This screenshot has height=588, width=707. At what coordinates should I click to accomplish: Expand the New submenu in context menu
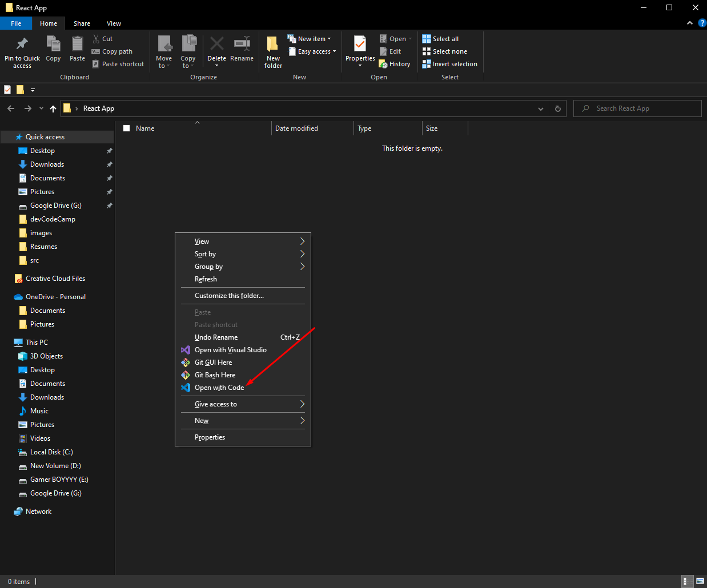[202, 420]
